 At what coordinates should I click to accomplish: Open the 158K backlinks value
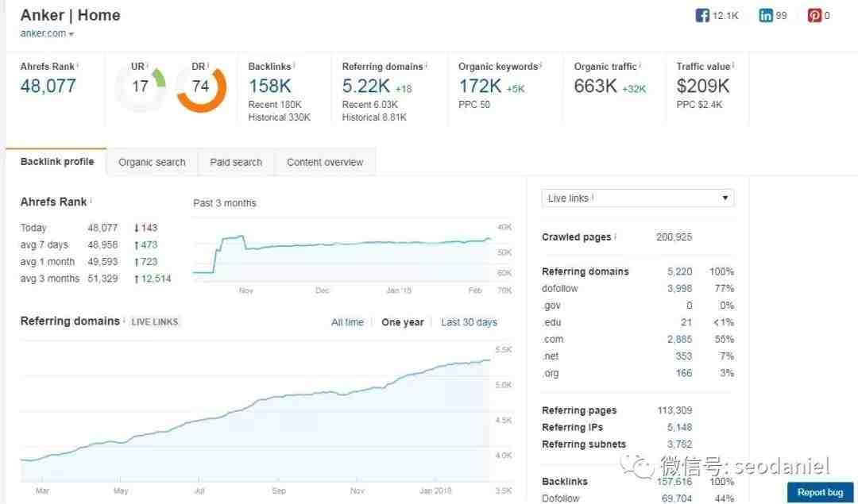[270, 86]
